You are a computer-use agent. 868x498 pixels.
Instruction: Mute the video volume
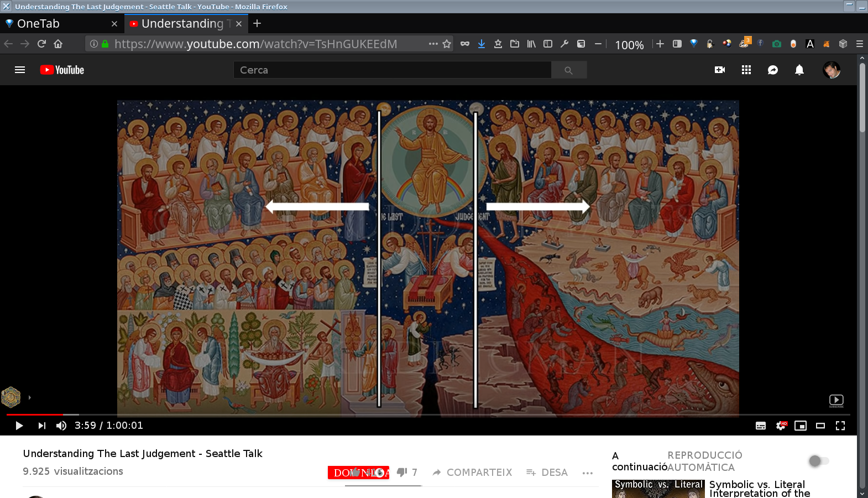61,426
